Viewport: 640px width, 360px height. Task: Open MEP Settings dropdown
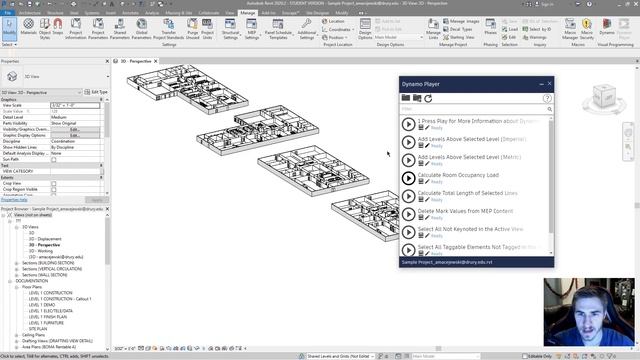click(251, 29)
